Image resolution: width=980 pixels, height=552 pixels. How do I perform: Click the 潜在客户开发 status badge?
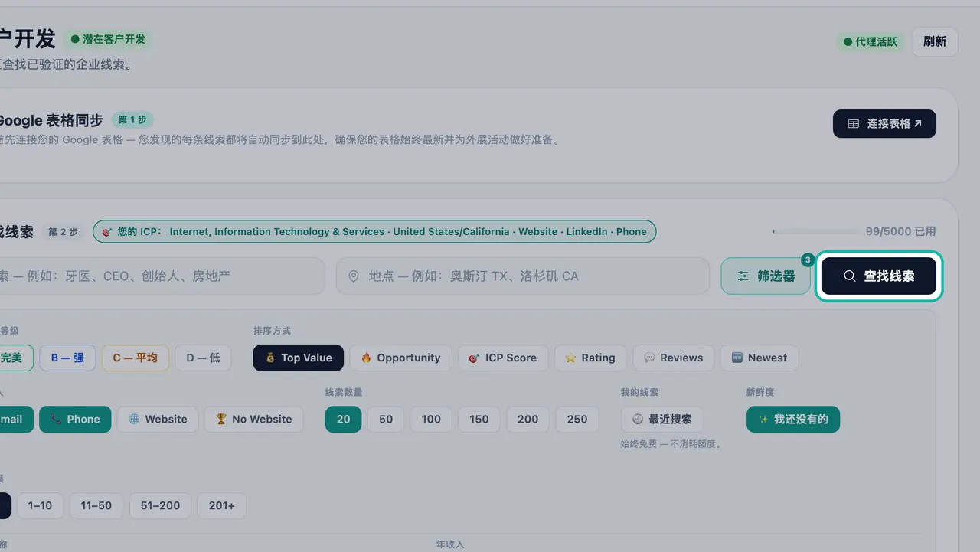(x=108, y=39)
